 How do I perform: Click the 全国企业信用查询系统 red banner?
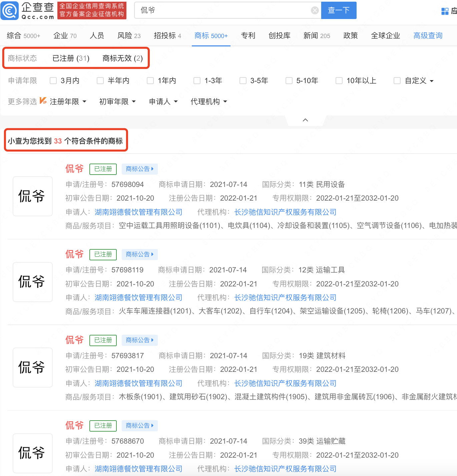(92, 10)
